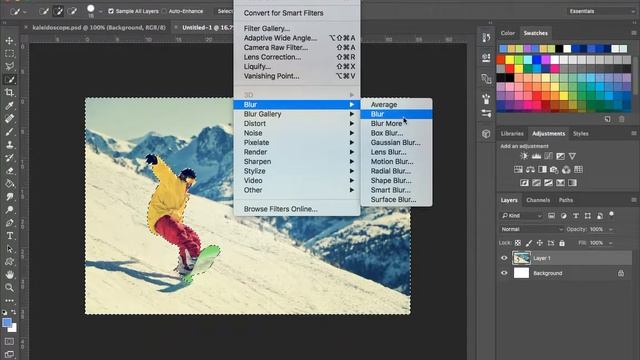Open the Adjustments panel menu
Image resolution: width=640 pixels, height=360 pixels.
click(x=633, y=133)
